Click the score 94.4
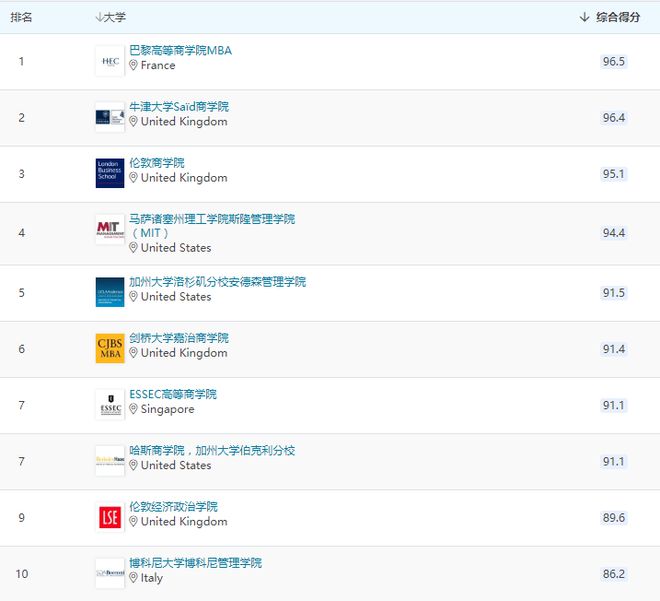Image resolution: width=660 pixels, height=601 pixels. [x=614, y=233]
